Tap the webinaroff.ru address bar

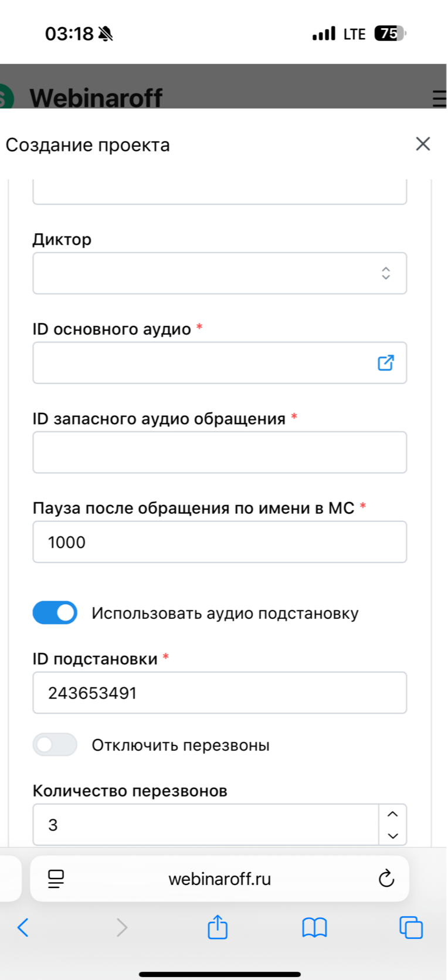(x=219, y=879)
